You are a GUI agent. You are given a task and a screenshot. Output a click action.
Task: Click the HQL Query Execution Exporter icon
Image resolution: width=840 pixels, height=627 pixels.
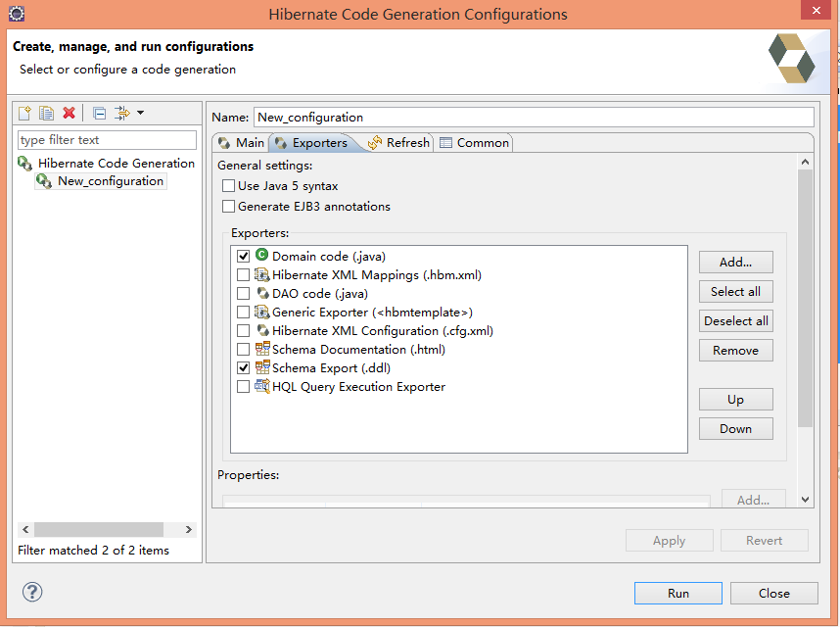[x=262, y=386]
